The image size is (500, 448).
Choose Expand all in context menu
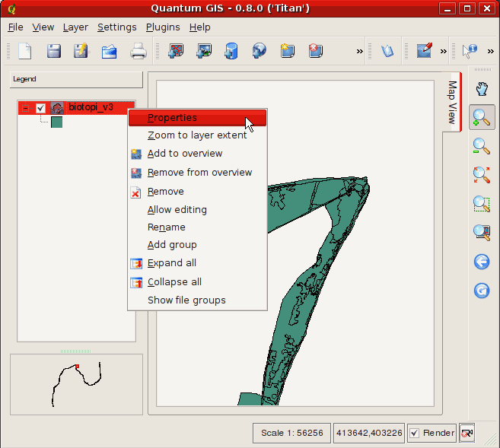click(x=197, y=263)
